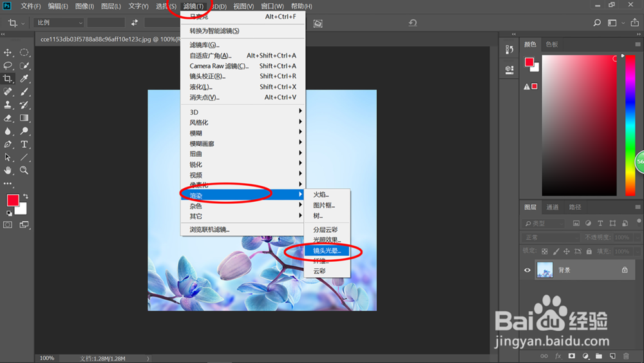Screen dimensions: 644x363
Task: Toggle lock transparent pixels
Action: click(545, 251)
